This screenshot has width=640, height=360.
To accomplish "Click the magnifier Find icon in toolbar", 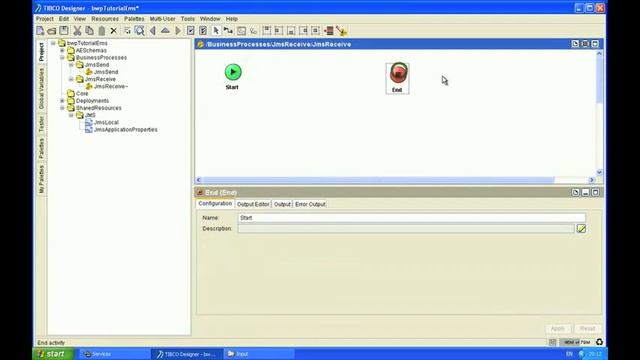I will coord(140,31).
